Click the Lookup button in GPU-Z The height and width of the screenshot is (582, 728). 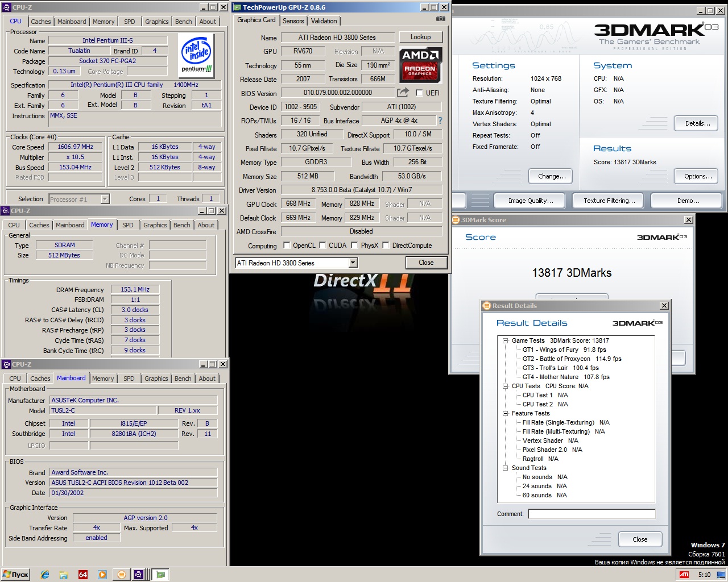coord(421,37)
